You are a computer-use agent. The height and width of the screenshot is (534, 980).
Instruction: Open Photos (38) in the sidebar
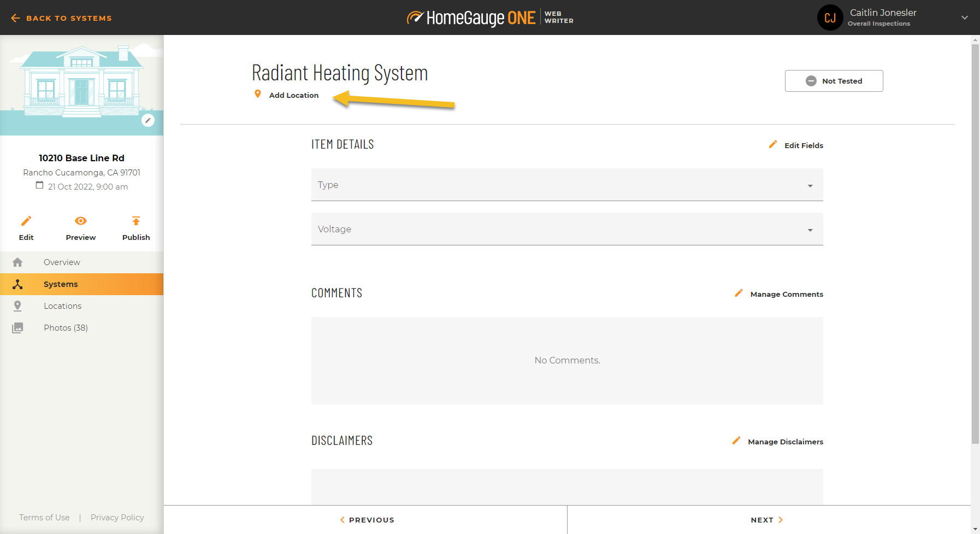coord(66,328)
